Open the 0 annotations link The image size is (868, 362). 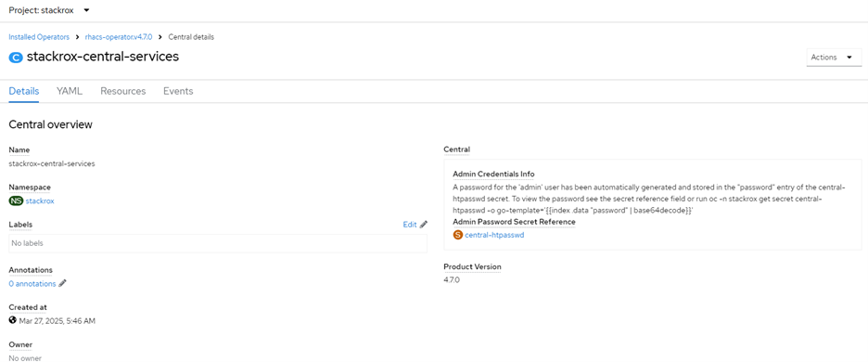[32, 284]
